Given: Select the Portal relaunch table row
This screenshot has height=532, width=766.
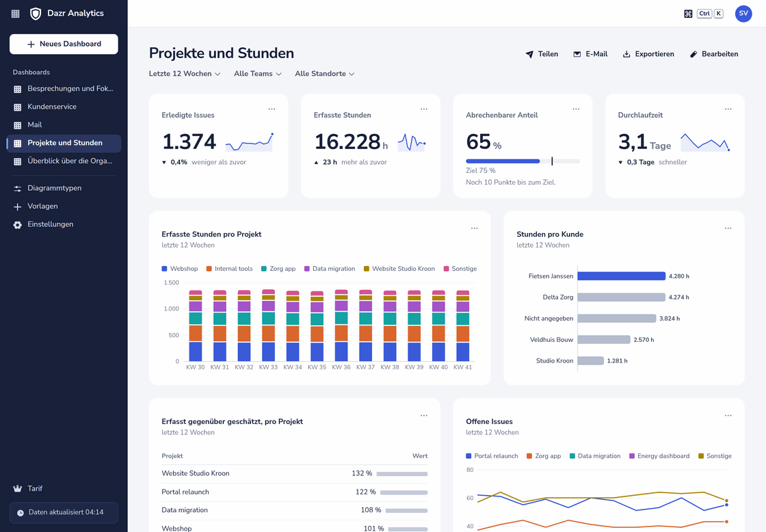Looking at the screenshot, I should (295, 492).
